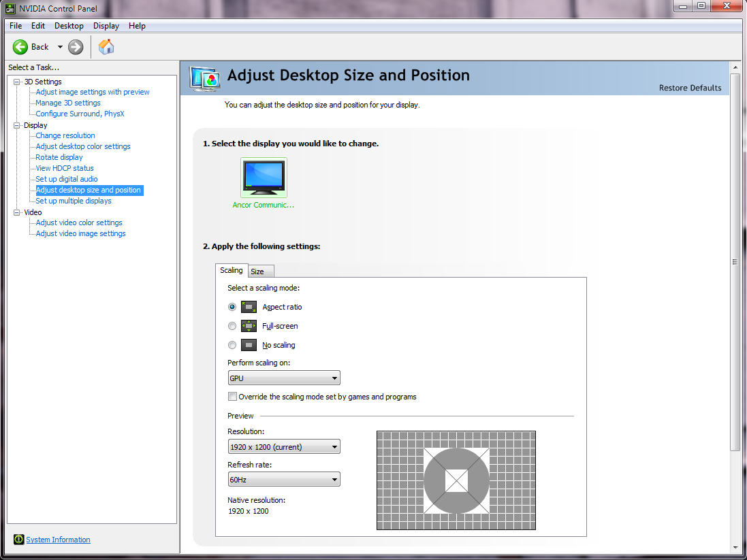Click the Forward arrow icon
747x560 pixels.
(x=76, y=47)
